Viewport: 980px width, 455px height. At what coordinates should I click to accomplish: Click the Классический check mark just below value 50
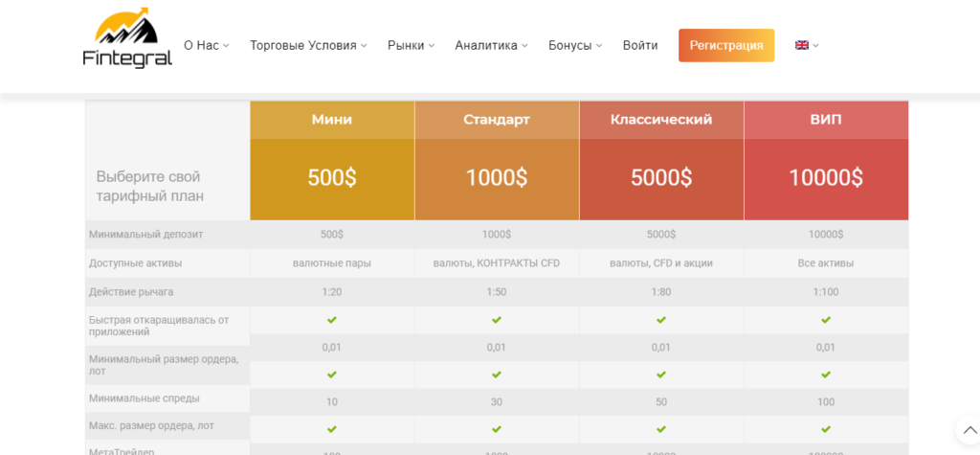(661, 429)
